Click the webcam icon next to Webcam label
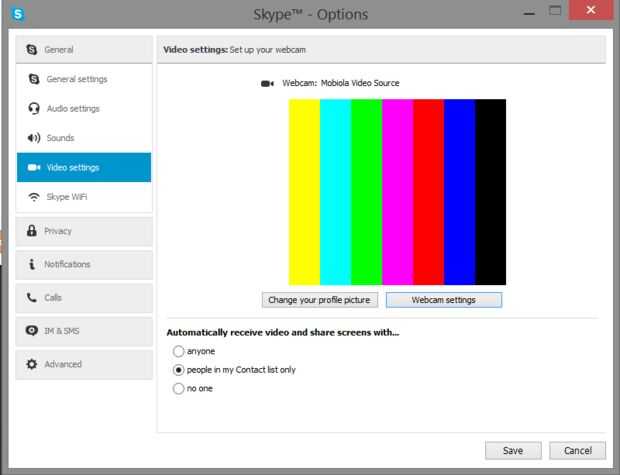Screen dimensions: 620x475 point(267,83)
